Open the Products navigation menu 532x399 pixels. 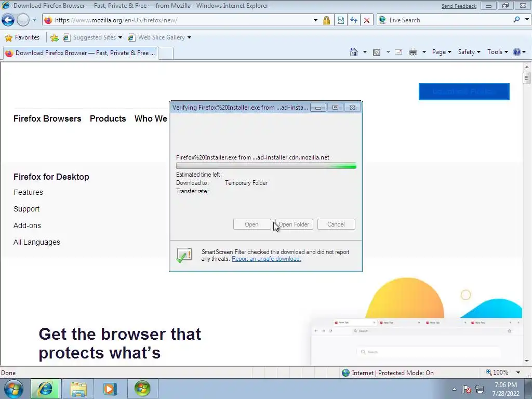(x=108, y=118)
